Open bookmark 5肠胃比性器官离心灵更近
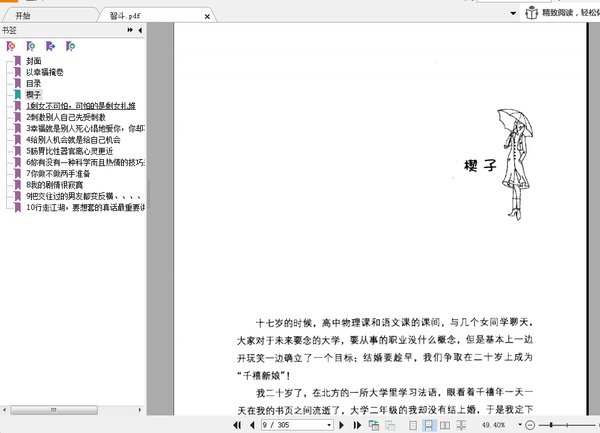This screenshot has height=433, width=600. pyautogui.click(x=70, y=151)
